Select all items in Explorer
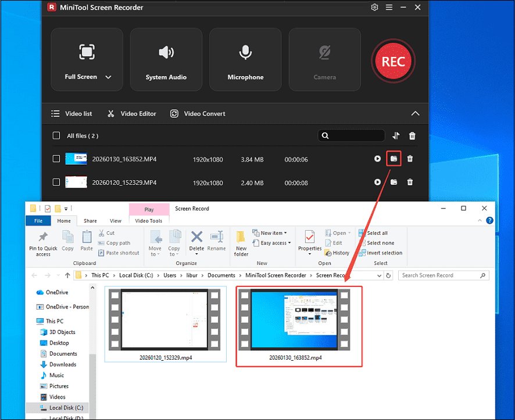515x420 pixels. [378, 232]
